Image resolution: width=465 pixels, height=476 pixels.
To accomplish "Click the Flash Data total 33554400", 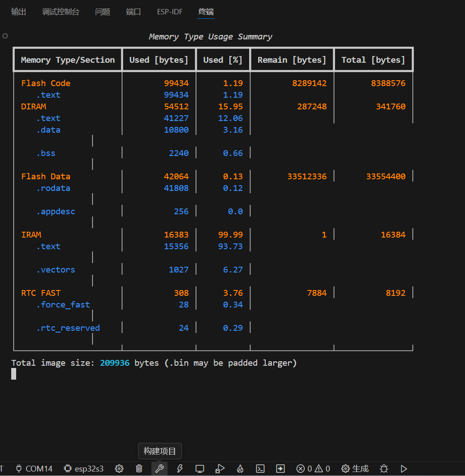I will pyautogui.click(x=386, y=177).
